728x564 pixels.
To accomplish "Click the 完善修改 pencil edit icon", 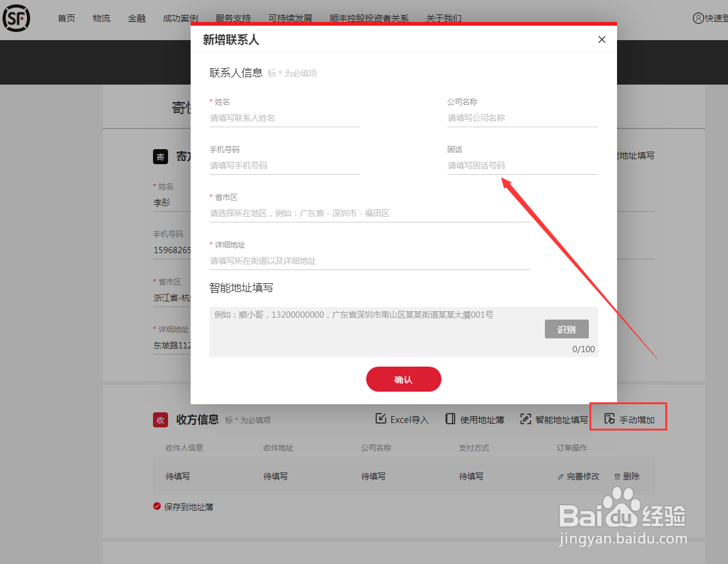I will coord(560,476).
